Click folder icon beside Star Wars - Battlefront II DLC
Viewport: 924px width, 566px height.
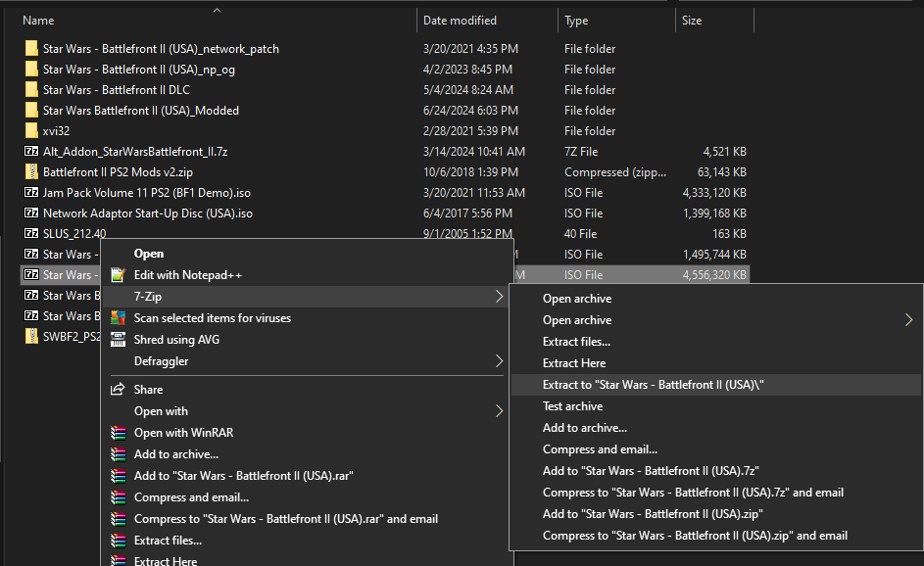pyautogui.click(x=31, y=89)
